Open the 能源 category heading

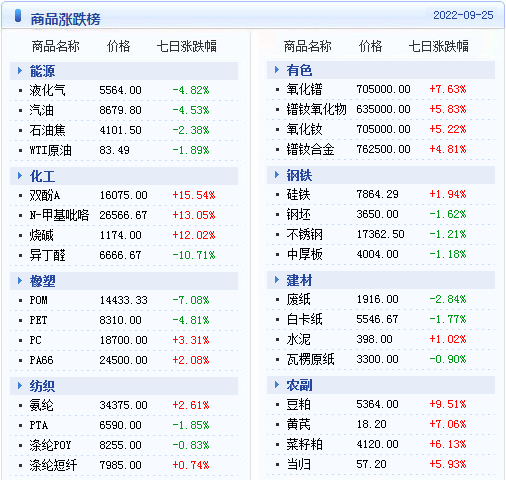tap(42, 71)
